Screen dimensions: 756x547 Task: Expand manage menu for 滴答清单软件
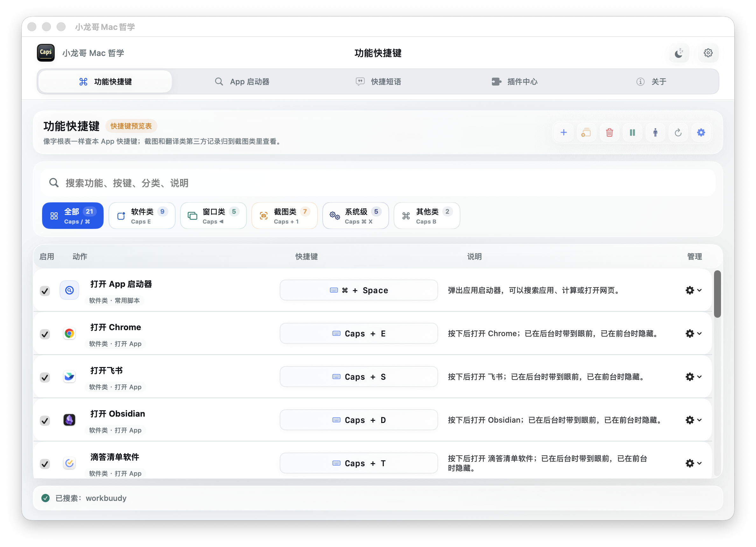tap(694, 464)
